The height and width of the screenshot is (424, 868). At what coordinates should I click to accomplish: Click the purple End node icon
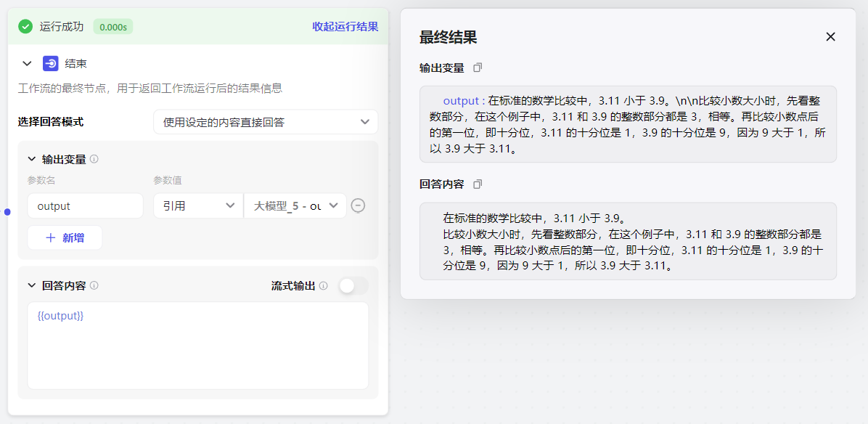point(51,64)
